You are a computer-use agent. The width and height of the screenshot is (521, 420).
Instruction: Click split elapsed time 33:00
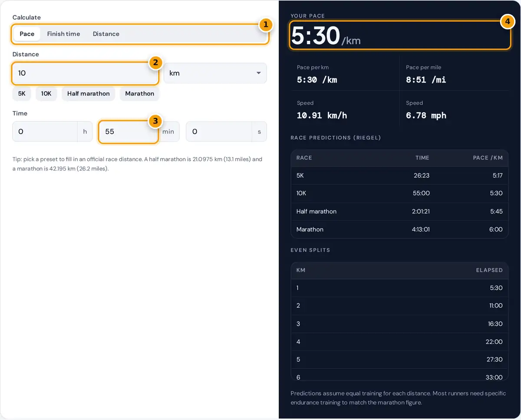pos(494,377)
